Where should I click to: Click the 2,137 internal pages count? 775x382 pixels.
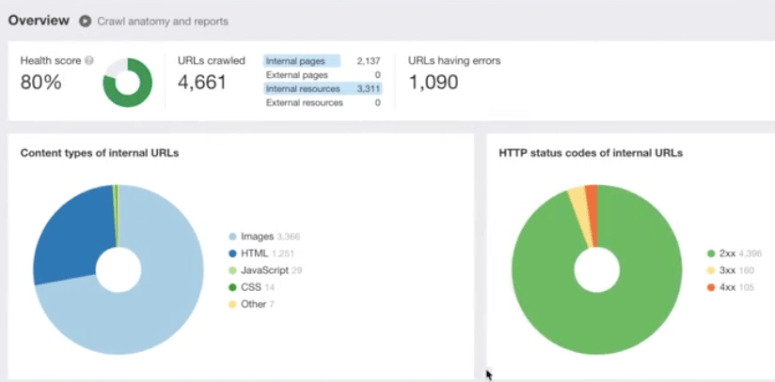click(368, 61)
